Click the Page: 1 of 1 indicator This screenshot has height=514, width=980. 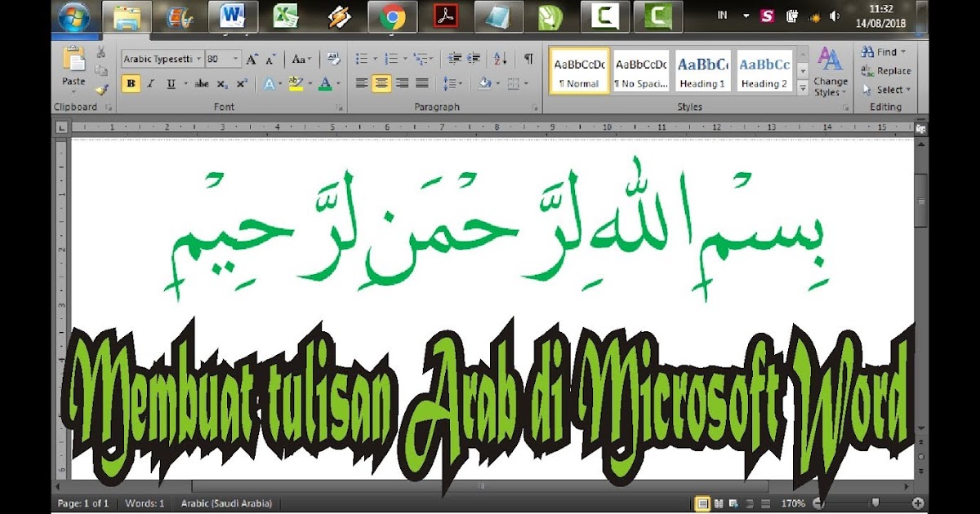point(83,503)
